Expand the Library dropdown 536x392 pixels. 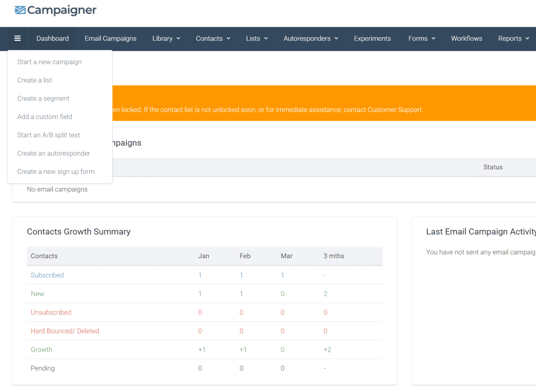(166, 39)
